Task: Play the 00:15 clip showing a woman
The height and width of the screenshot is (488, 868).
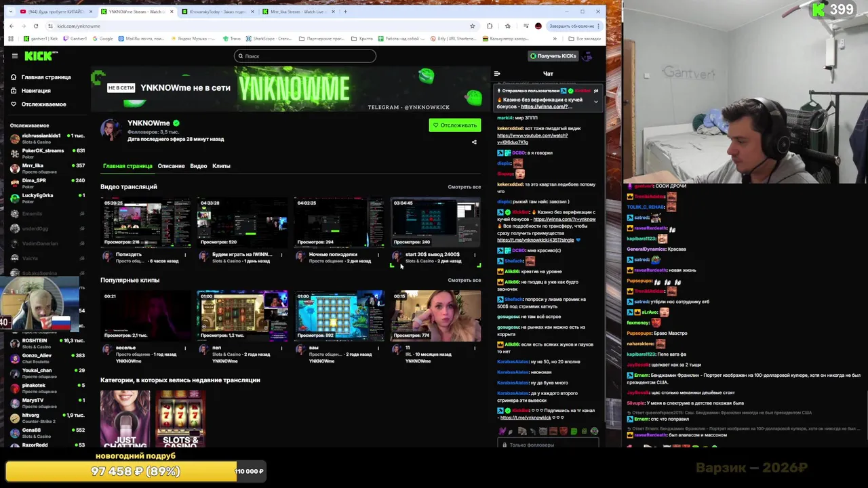Action: (x=435, y=316)
